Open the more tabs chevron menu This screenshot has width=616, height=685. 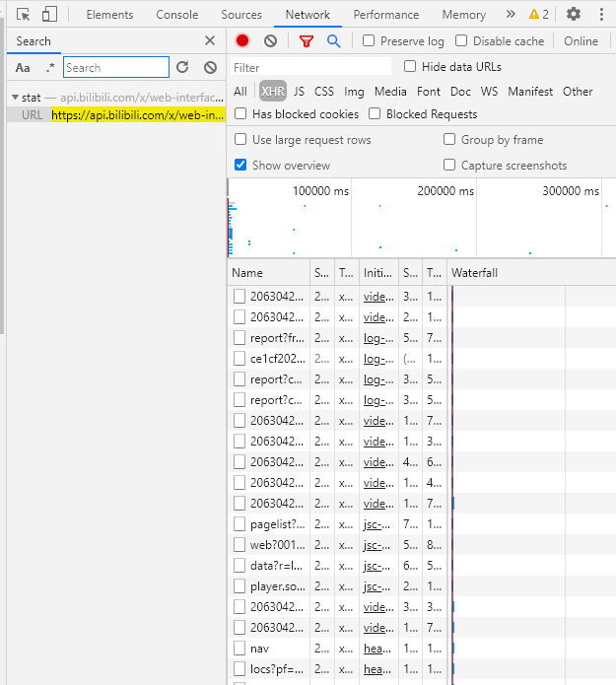click(x=511, y=15)
